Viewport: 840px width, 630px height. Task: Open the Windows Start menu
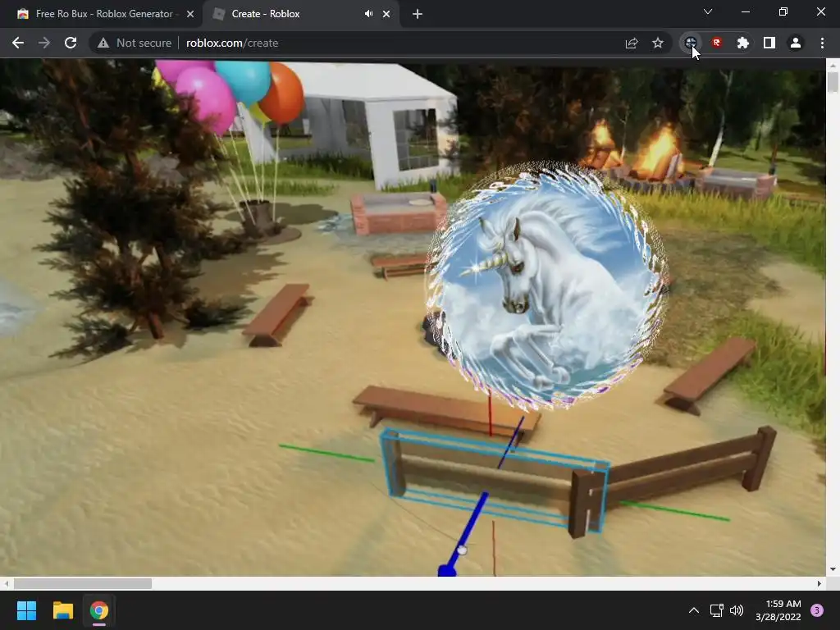(26, 610)
